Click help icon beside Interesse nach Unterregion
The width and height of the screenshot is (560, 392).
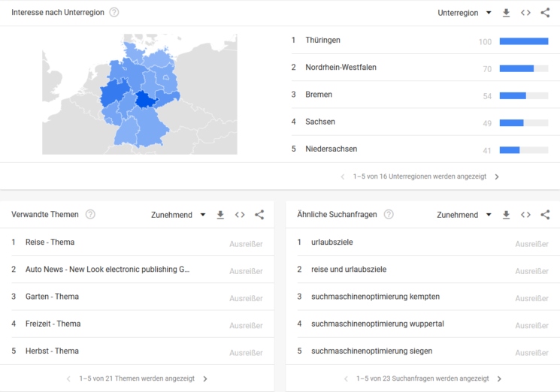(x=114, y=13)
